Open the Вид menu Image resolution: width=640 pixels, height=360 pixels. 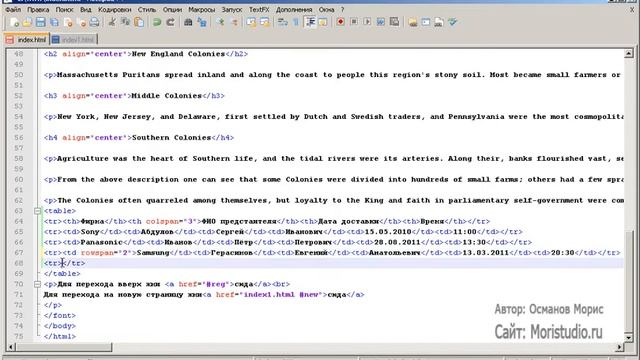point(86,9)
